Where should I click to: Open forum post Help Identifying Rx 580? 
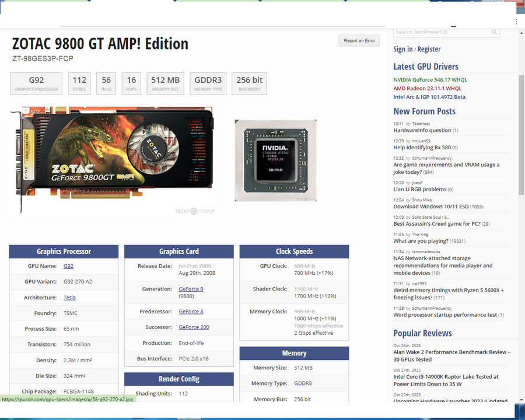point(422,148)
